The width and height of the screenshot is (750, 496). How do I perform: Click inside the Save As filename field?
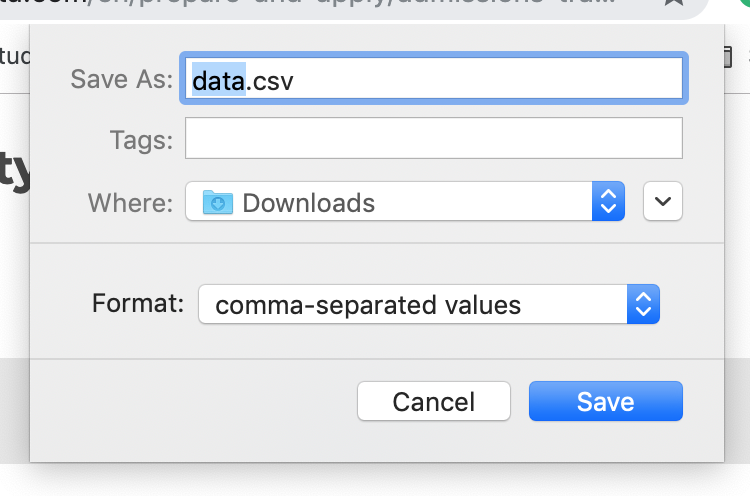click(480, 79)
